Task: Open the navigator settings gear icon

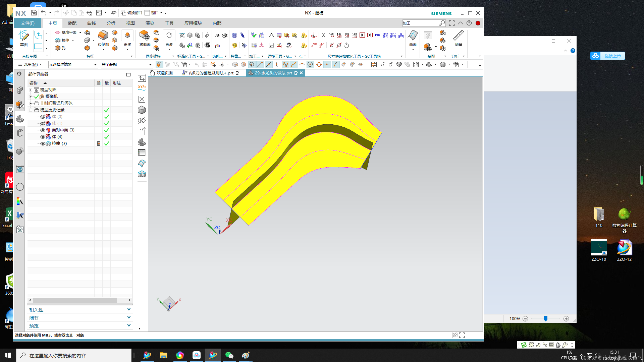Action: 19,74
